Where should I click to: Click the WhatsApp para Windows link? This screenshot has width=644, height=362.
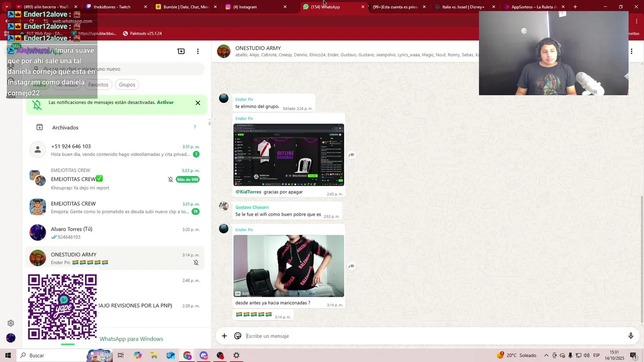[x=131, y=339]
